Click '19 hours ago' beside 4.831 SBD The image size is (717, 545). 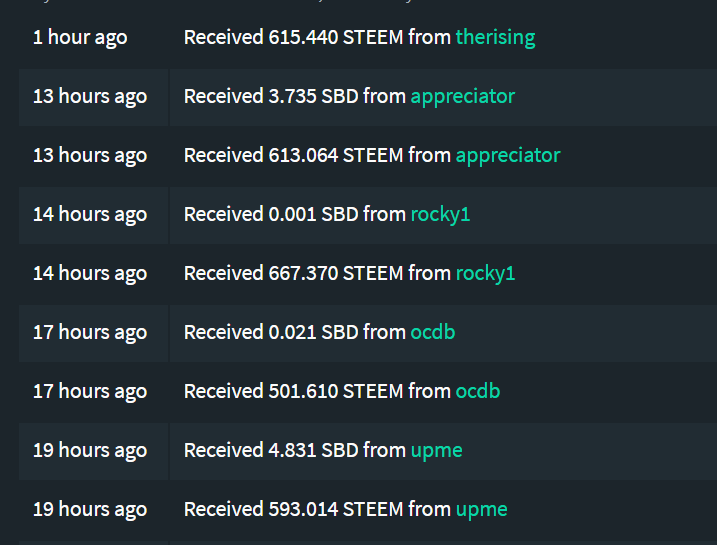pyautogui.click(x=90, y=450)
